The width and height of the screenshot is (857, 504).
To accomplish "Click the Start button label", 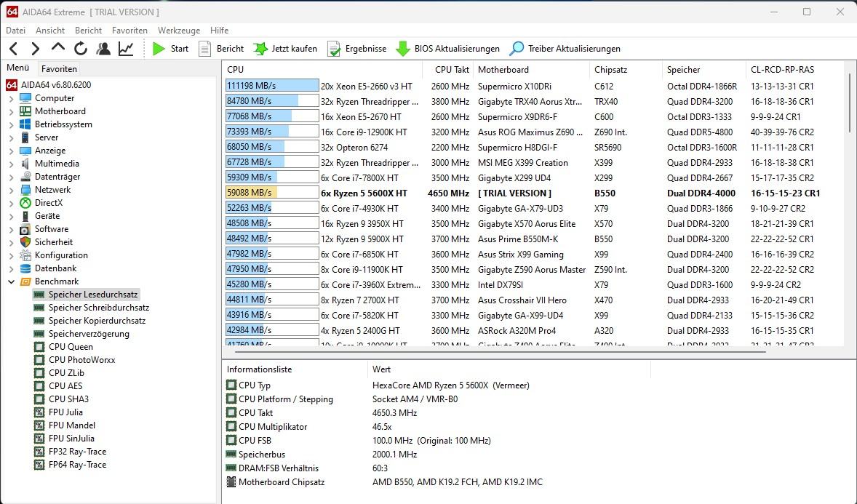I will tap(179, 49).
